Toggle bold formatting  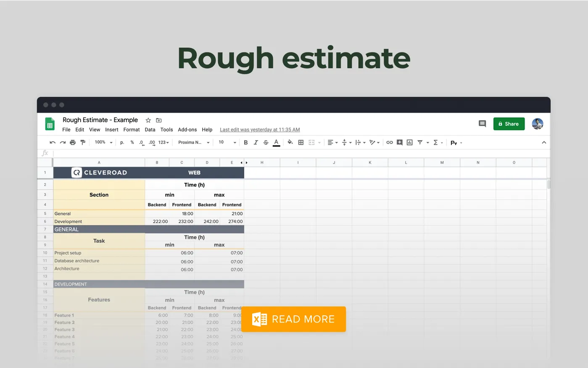click(x=246, y=143)
